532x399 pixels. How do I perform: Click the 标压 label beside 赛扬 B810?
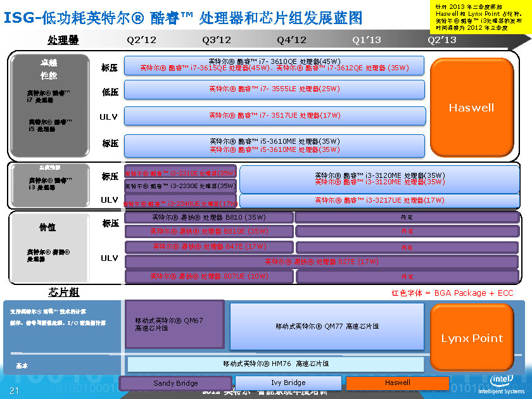111,223
